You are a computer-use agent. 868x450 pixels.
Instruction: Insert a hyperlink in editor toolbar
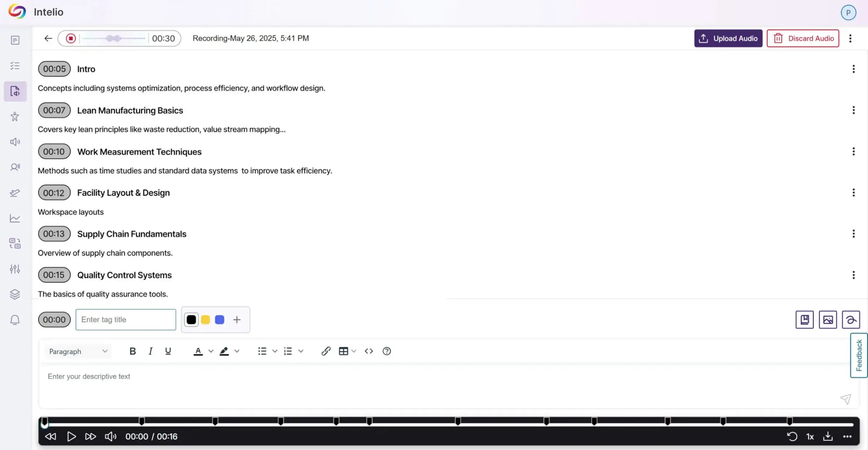pyautogui.click(x=325, y=351)
